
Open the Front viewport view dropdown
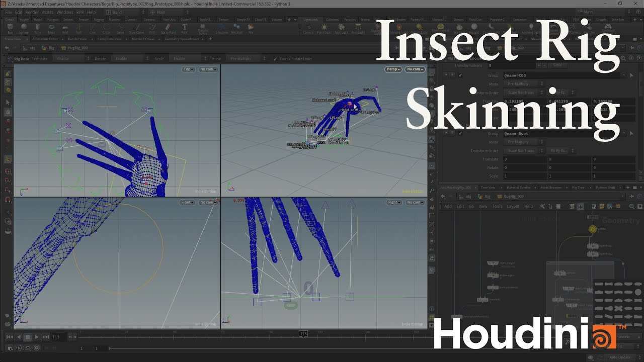pyautogui.click(x=187, y=202)
